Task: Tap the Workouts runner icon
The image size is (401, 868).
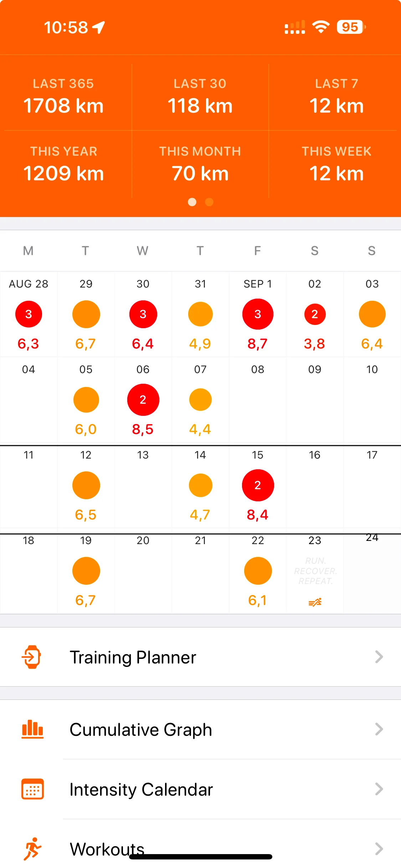Action: point(32,848)
